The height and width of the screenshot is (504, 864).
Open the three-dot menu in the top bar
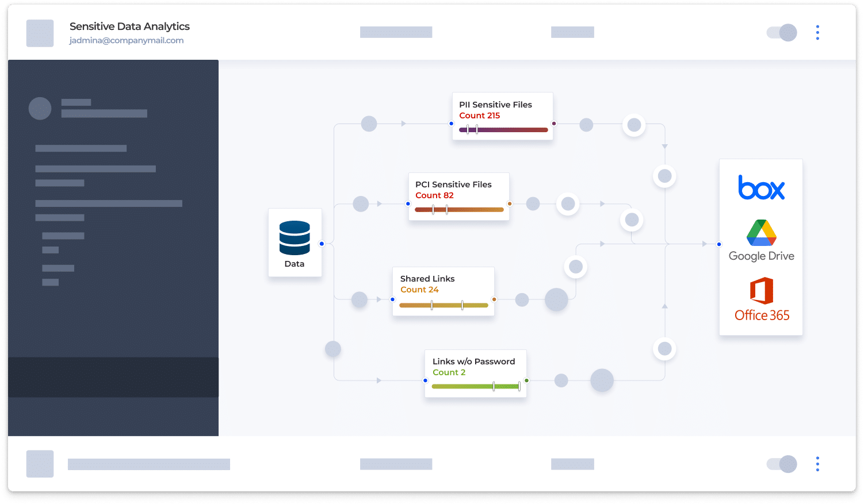pos(817,33)
